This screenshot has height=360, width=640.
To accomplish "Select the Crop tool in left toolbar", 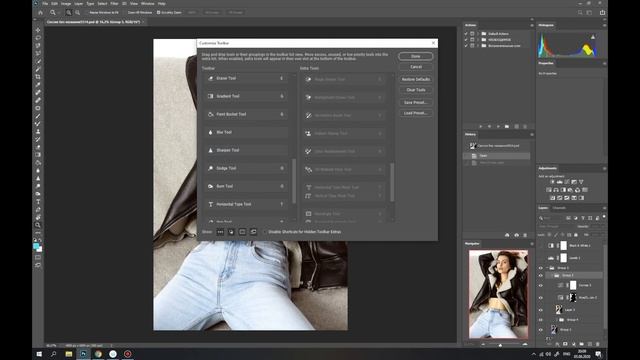I will coord(38,77).
